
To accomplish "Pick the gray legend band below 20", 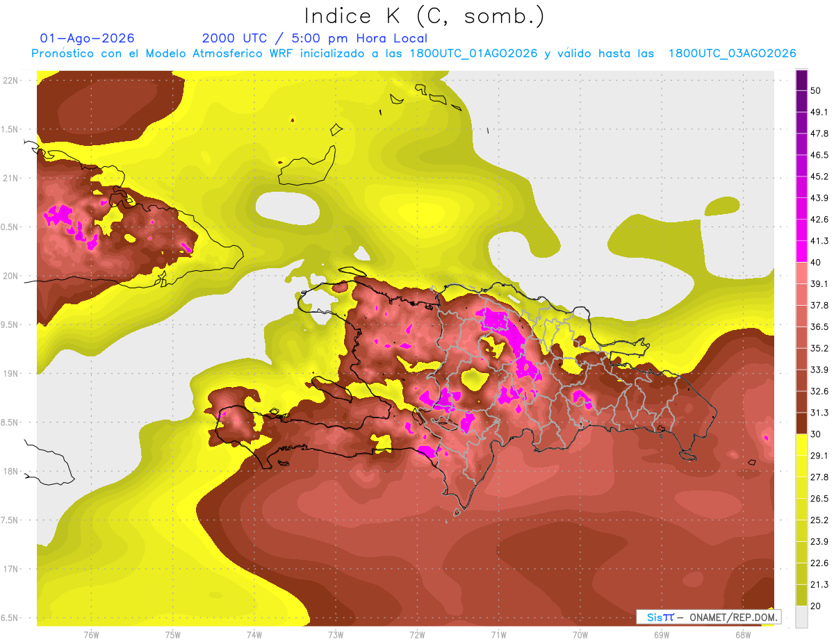I will (801, 617).
